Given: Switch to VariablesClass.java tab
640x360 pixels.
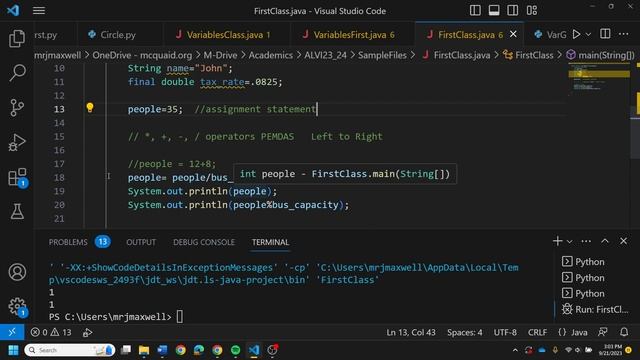Looking at the screenshot, I should coord(226,35).
